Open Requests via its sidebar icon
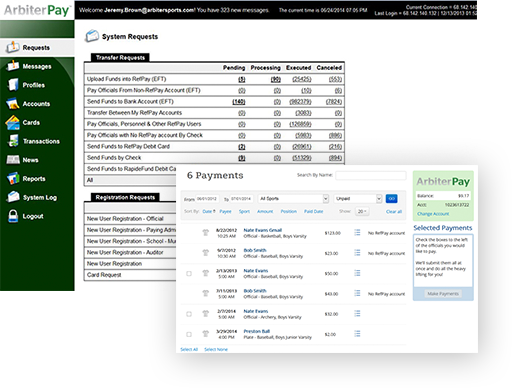The image size is (512, 388). tap(13, 47)
